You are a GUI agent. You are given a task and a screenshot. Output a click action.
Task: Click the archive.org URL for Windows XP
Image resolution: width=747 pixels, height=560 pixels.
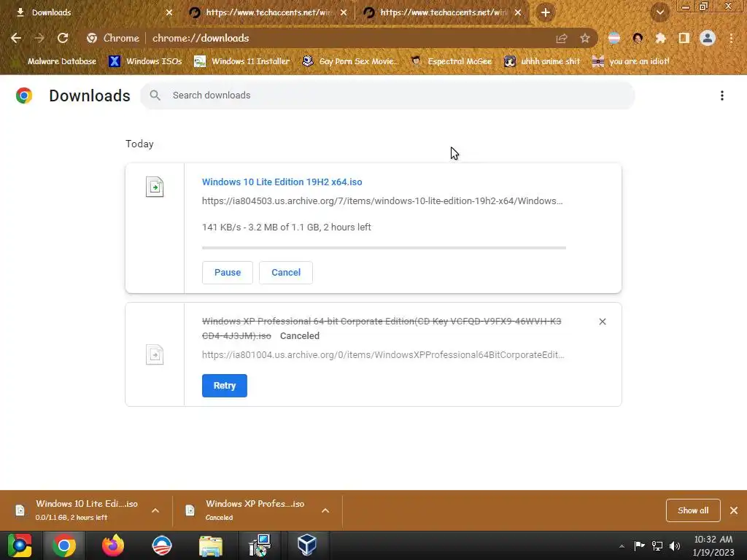pyautogui.click(x=383, y=355)
